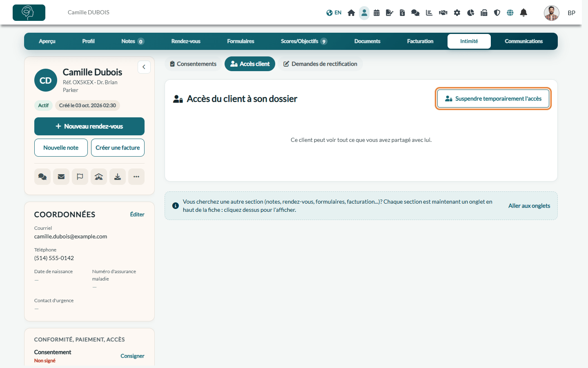Open the Documents tab

click(x=367, y=41)
